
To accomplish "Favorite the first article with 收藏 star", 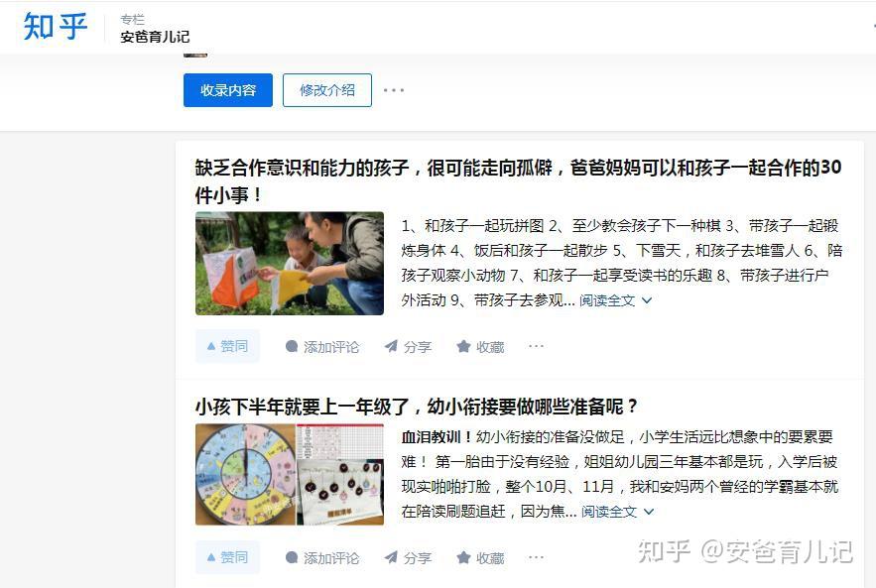I will [x=480, y=347].
